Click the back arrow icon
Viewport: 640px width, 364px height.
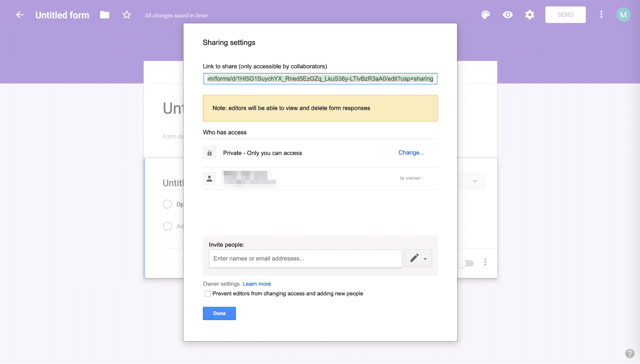[x=19, y=14]
